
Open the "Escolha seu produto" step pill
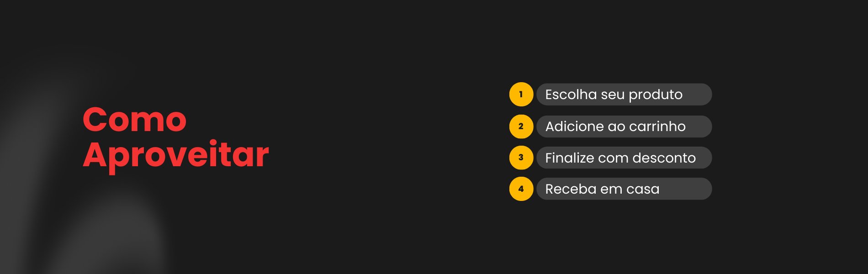[624, 95]
